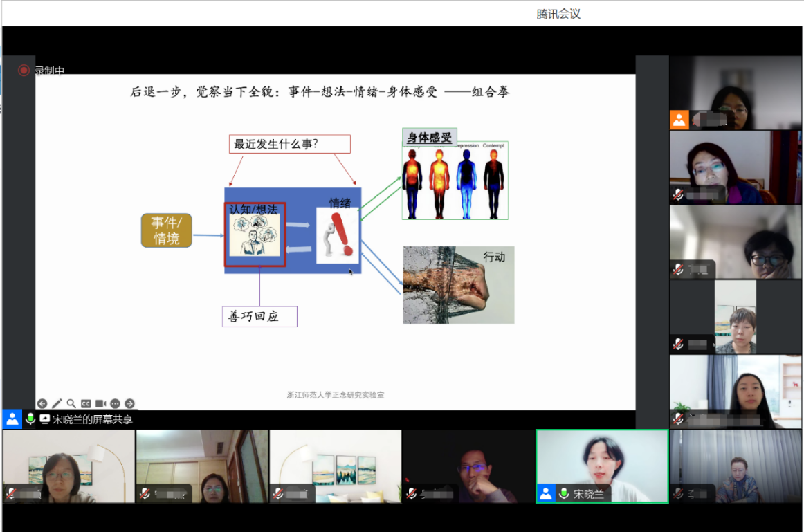Click the orange host badge icon

[x=679, y=120]
